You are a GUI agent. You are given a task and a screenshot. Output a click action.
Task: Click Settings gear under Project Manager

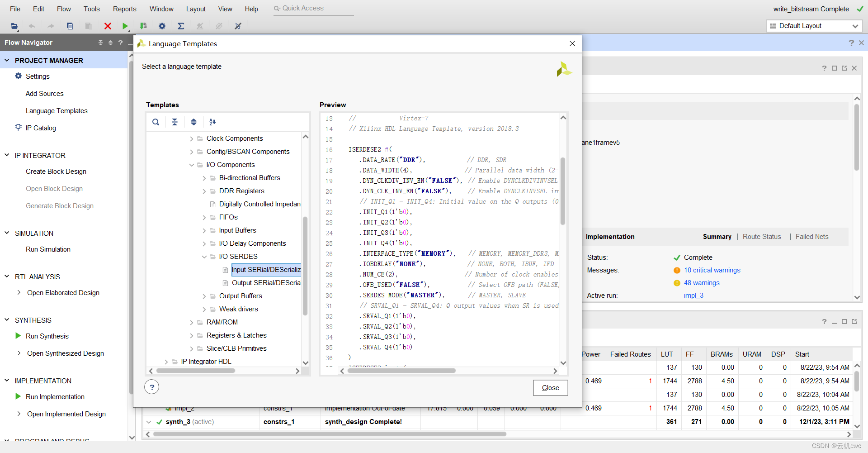coord(18,76)
